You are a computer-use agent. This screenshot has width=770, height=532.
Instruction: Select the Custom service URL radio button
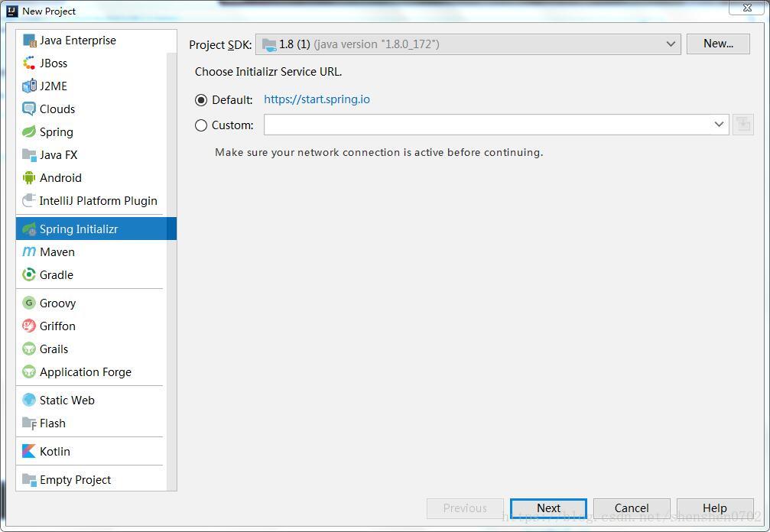pyautogui.click(x=201, y=125)
